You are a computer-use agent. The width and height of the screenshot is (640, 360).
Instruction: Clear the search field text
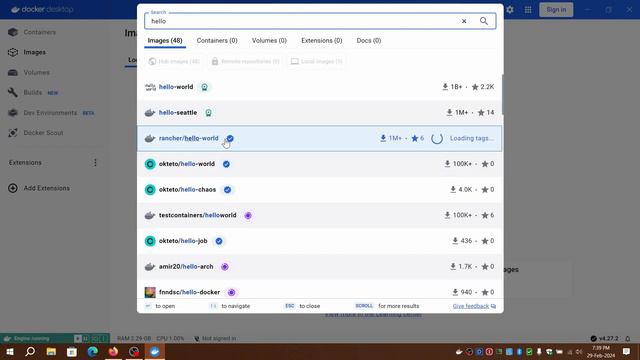(x=464, y=21)
